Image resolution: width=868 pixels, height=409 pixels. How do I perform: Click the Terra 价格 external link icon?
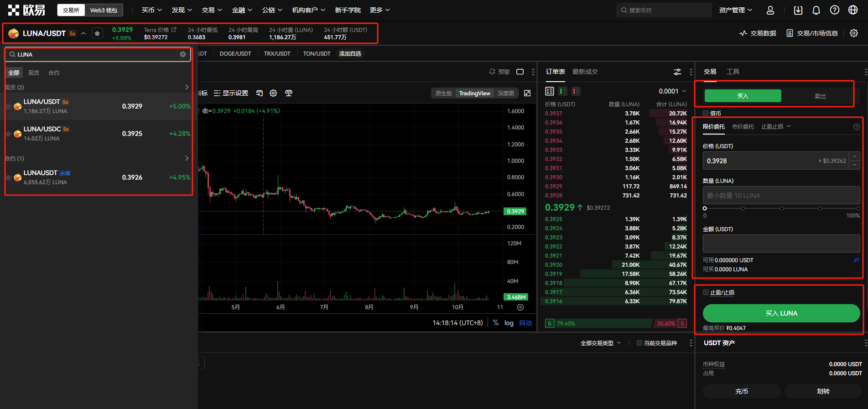174,30
